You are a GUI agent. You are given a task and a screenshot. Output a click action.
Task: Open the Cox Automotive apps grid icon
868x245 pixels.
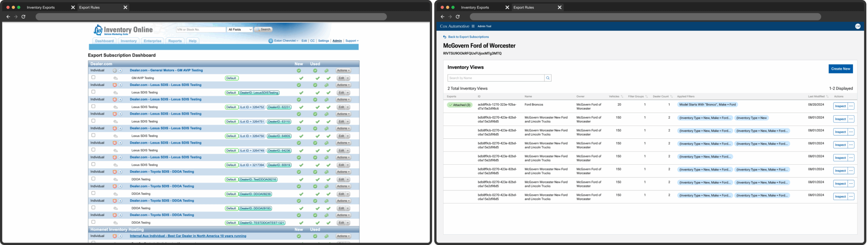473,26
